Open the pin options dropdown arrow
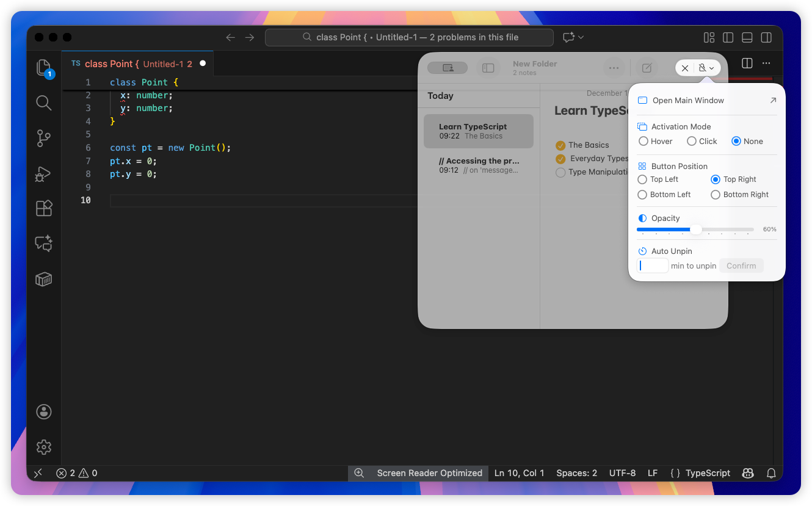Viewport: 812px width, 506px height. [x=712, y=68]
